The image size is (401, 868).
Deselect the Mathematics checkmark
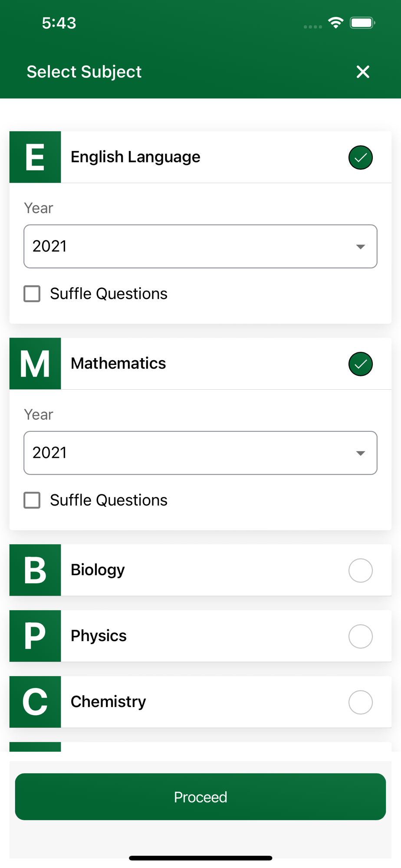(x=360, y=364)
